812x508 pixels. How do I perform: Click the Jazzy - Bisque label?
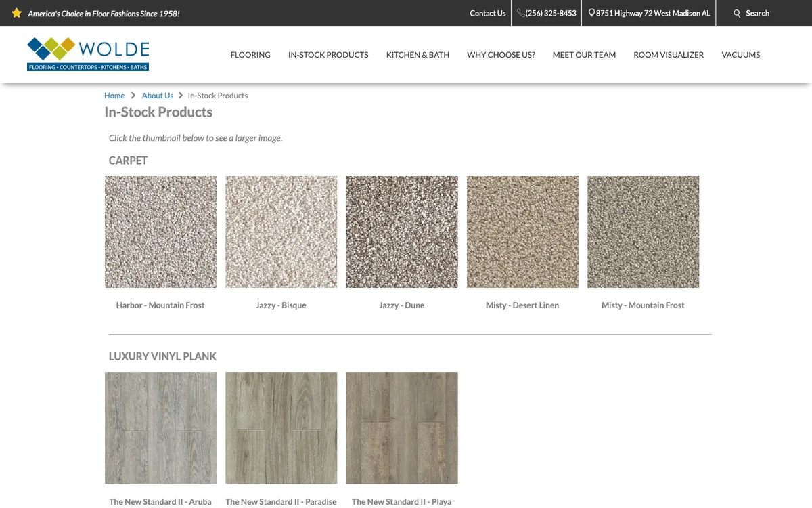tap(281, 305)
